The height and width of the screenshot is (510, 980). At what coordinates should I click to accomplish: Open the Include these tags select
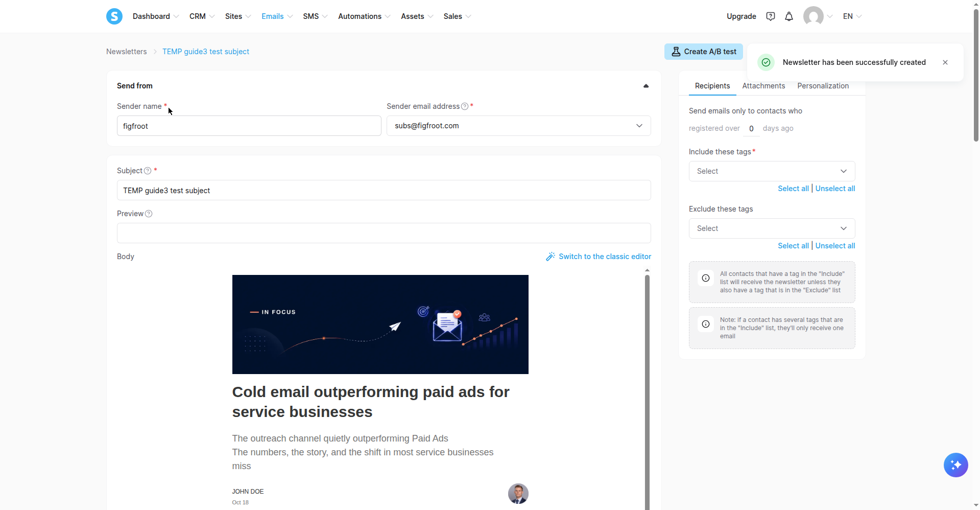coord(772,171)
